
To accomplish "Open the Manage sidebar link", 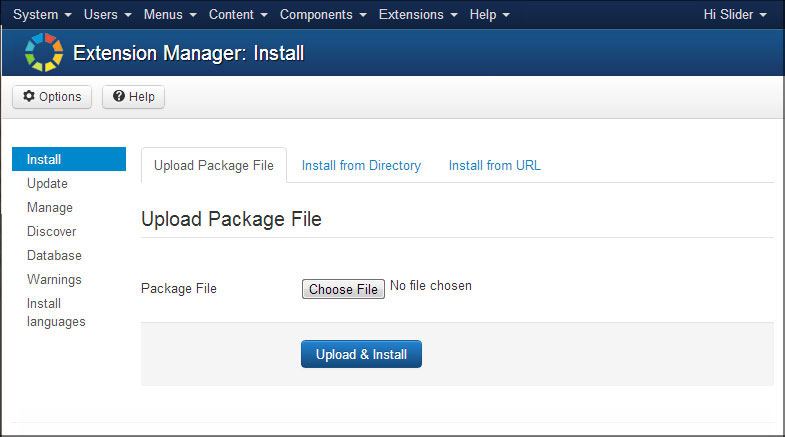I will point(50,208).
